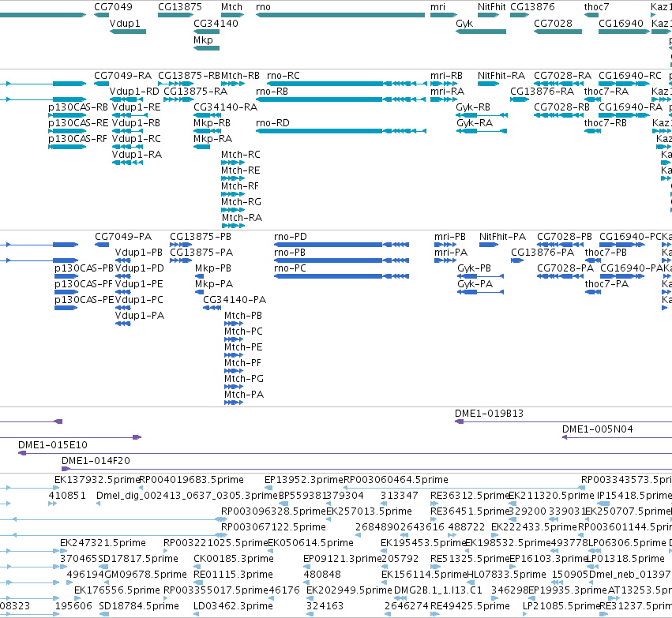Open protein p130CAS-PF

(84, 284)
